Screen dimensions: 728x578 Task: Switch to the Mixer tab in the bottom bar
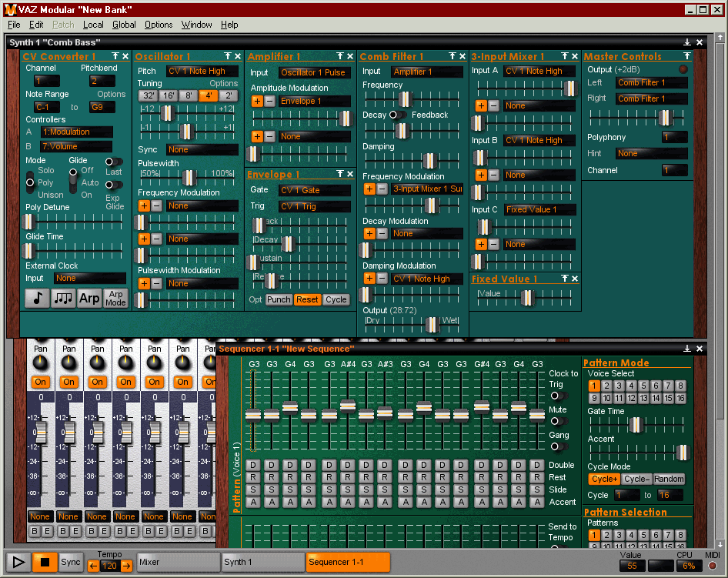pyautogui.click(x=179, y=562)
